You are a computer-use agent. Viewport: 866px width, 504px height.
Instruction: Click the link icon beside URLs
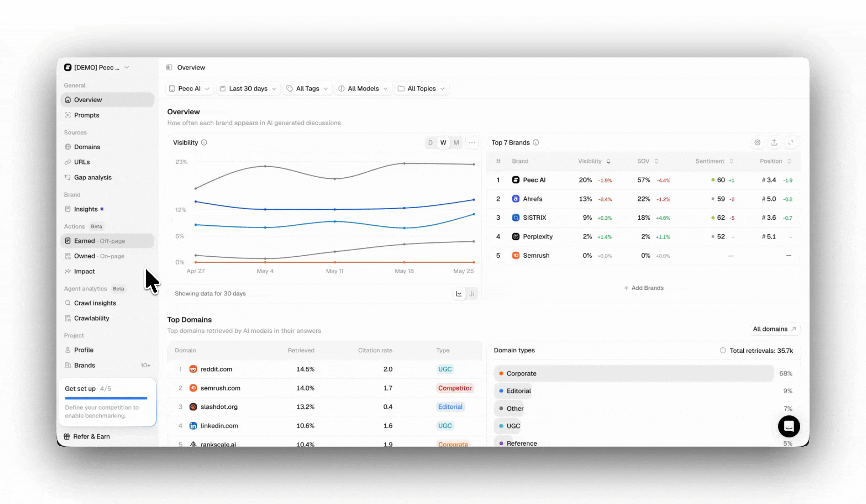coord(68,162)
